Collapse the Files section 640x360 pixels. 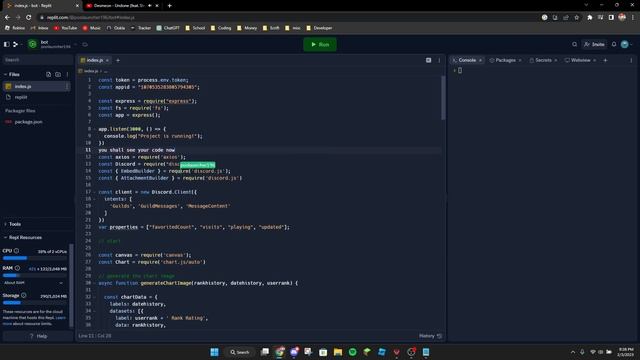click(12, 74)
